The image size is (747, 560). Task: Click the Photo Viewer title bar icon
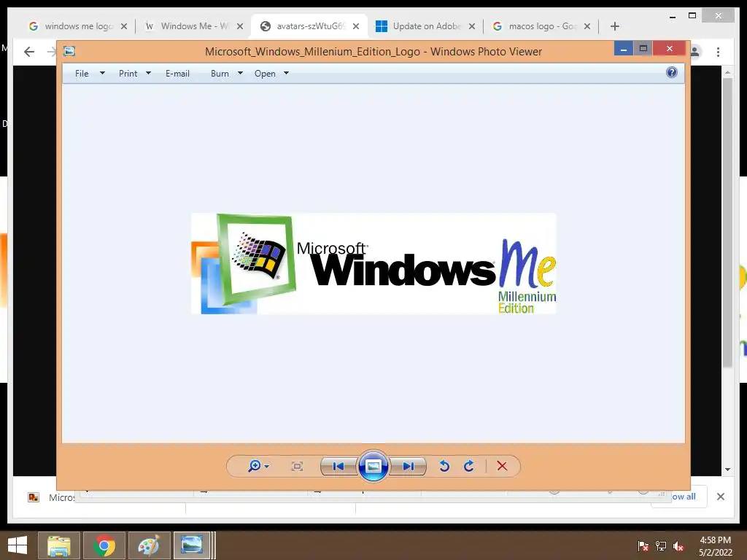click(69, 52)
